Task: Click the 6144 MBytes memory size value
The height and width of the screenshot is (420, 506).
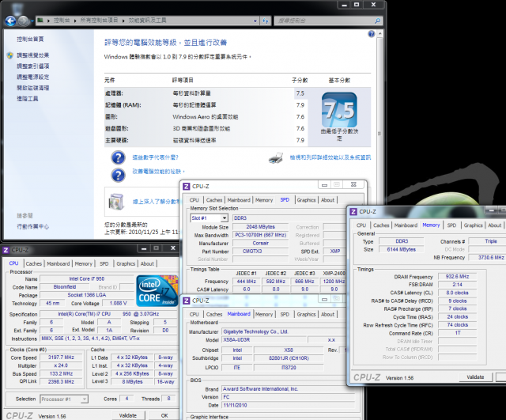Action: [x=402, y=249]
